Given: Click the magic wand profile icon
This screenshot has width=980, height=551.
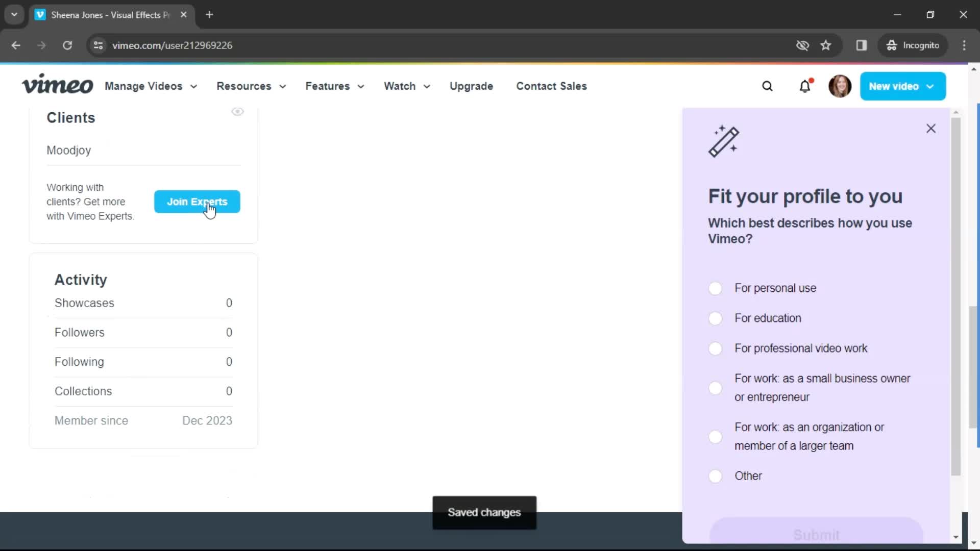Looking at the screenshot, I should [x=724, y=141].
